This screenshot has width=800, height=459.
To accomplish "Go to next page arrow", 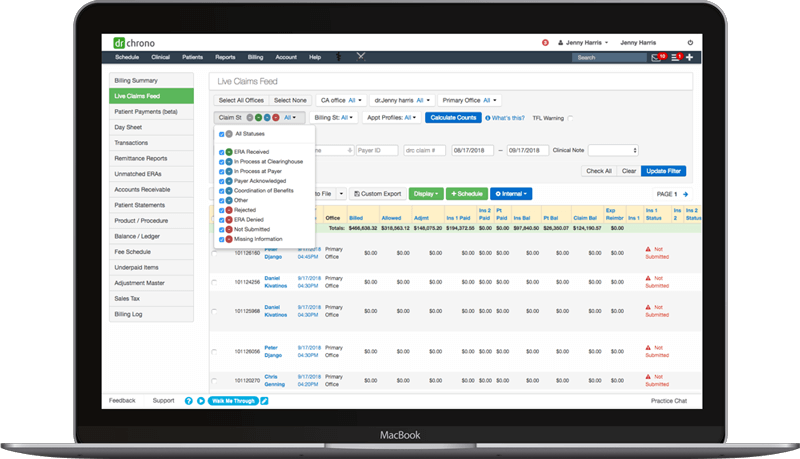I will 685,194.
